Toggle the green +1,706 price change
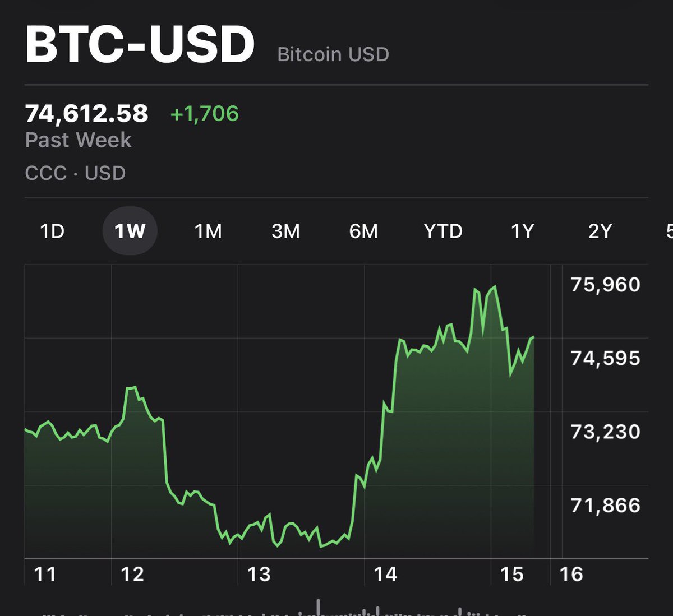This screenshot has width=673, height=616. (205, 114)
